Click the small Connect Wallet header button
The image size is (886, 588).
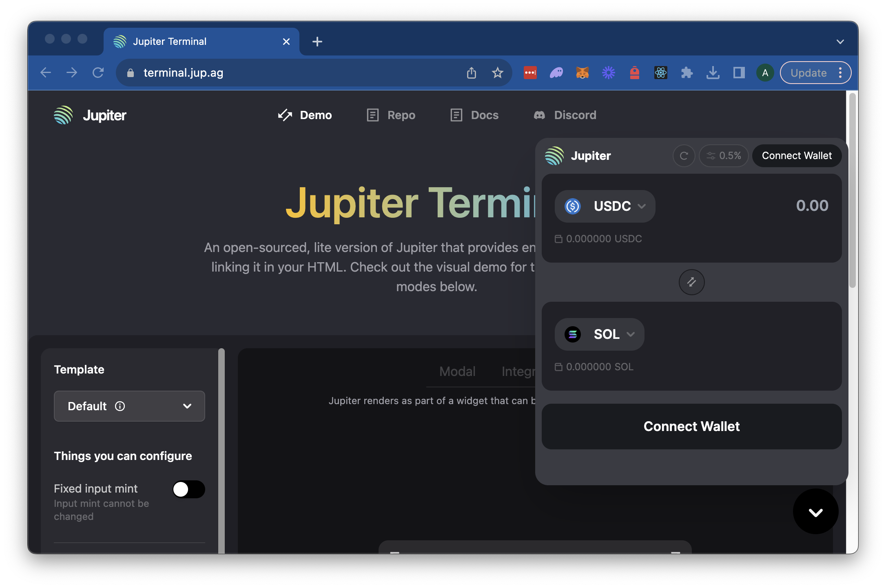pyautogui.click(x=797, y=156)
